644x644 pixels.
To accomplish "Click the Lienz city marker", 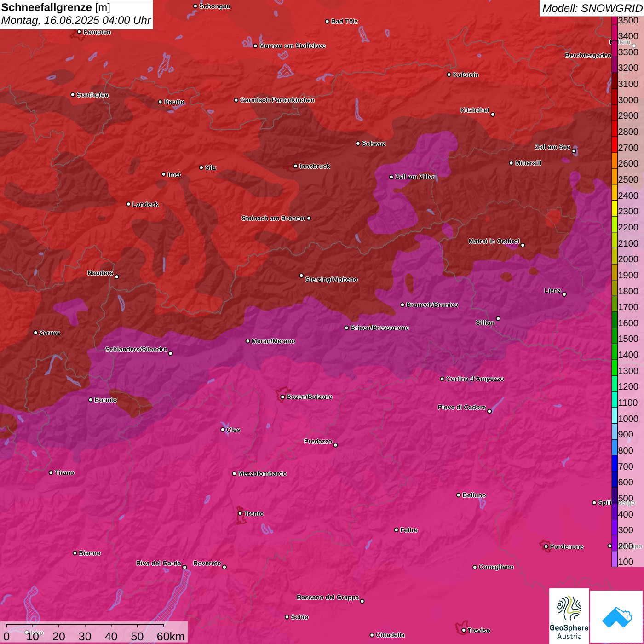I will pos(564,294).
